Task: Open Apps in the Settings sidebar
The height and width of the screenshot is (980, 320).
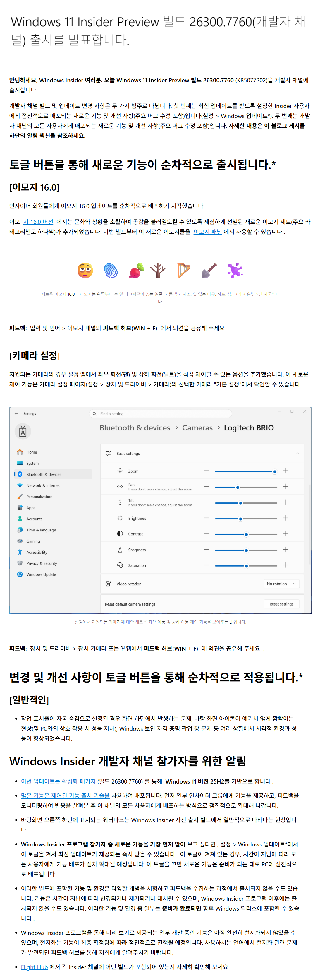Action: click(x=53, y=507)
